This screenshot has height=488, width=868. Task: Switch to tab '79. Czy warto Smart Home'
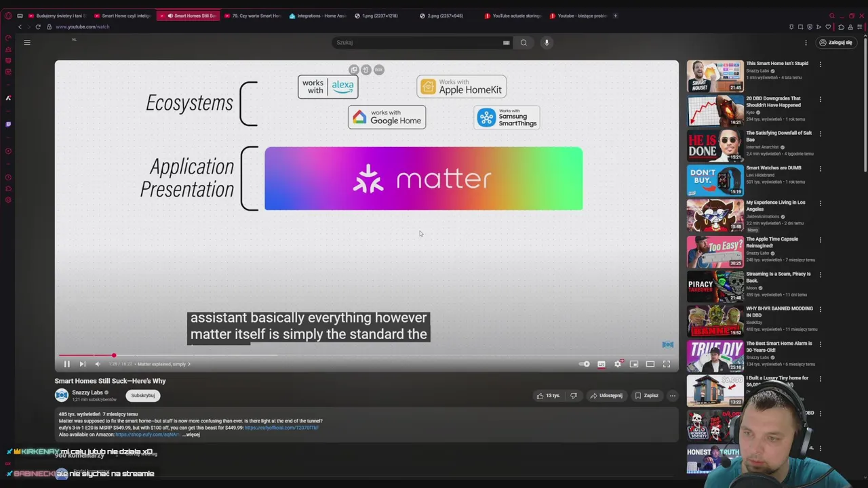pyautogui.click(x=252, y=16)
